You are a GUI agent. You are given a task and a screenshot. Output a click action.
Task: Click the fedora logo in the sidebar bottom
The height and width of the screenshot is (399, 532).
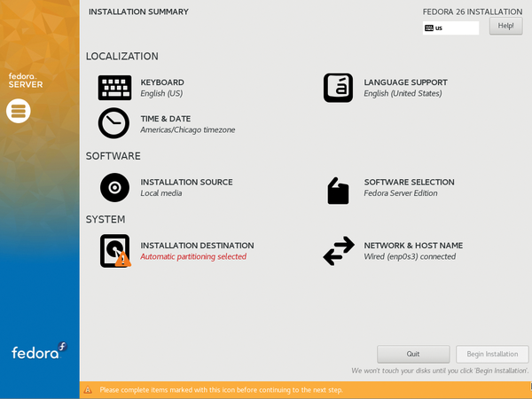[x=39, y=351]
